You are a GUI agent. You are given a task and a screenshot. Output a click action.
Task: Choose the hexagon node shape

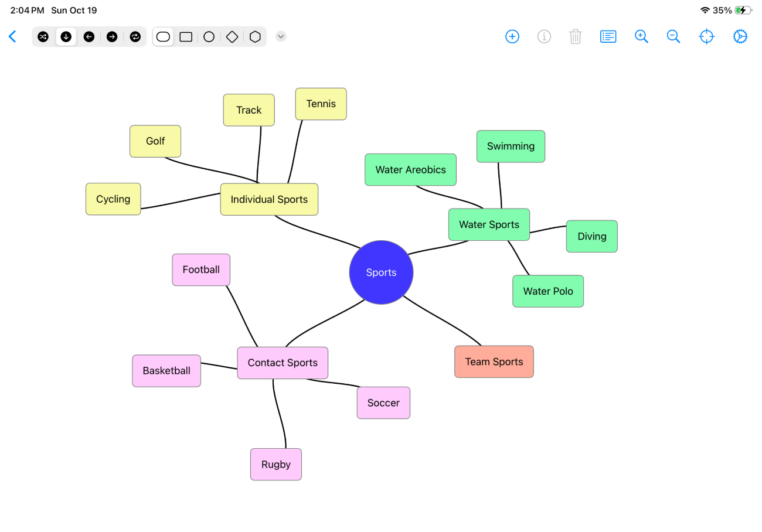point(255,37)
